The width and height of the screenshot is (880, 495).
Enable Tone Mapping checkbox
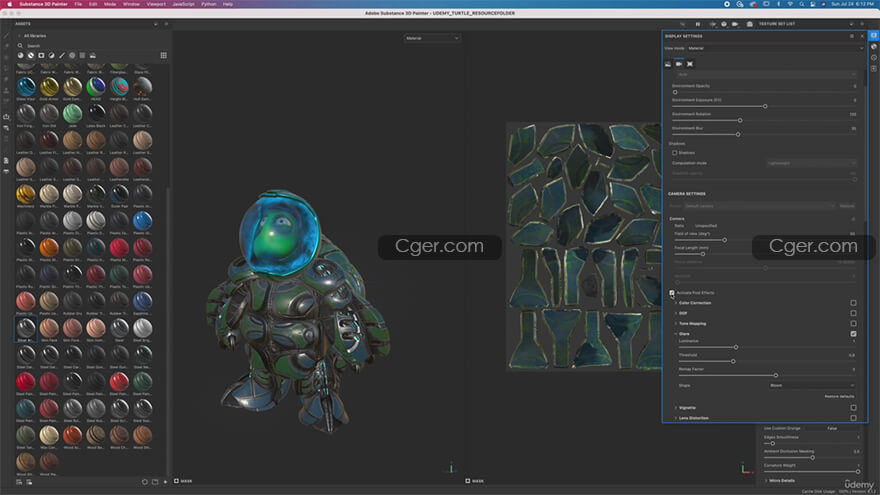(x=853, y=323)
